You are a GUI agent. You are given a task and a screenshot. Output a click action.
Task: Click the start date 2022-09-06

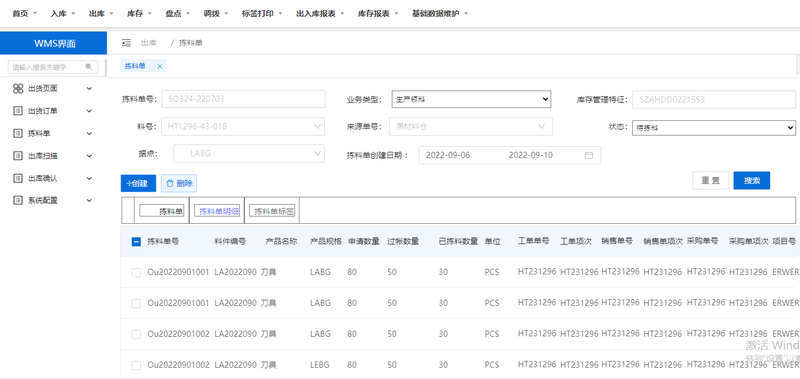(x=448, y=155)
